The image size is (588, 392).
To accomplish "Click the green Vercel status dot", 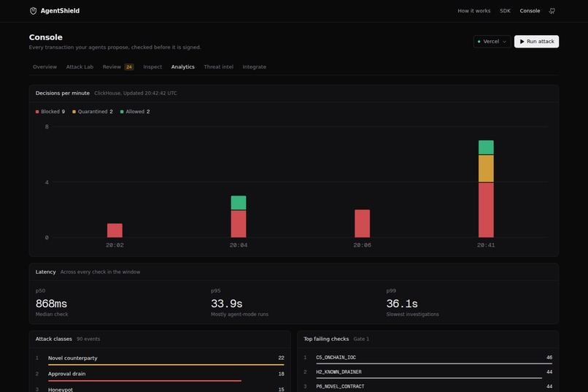I will pyautogui.click(x=479, y=42).
